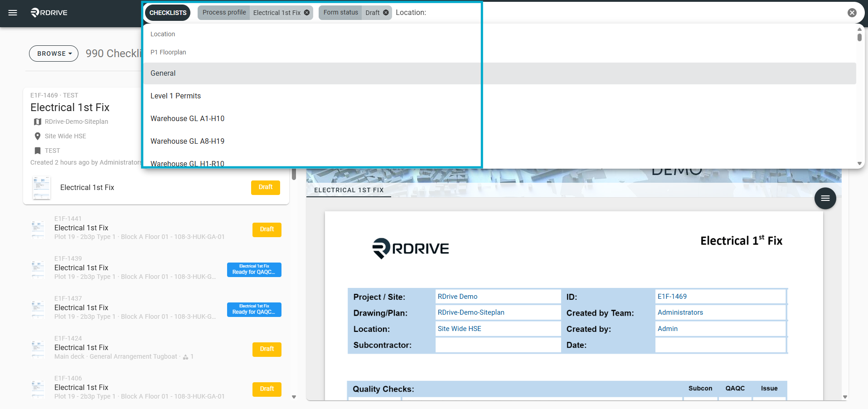Expand the BROWSE dropdown

coord(53,54)
